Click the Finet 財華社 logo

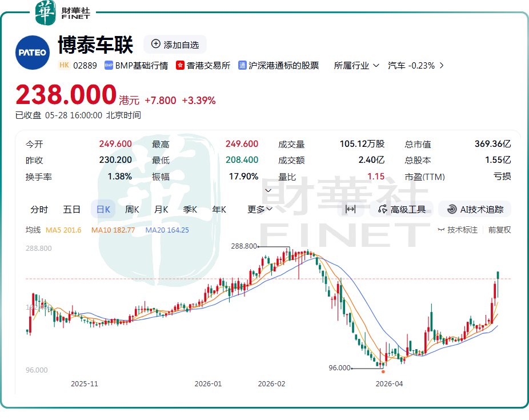pyautogui.click(x=63, y=13)
